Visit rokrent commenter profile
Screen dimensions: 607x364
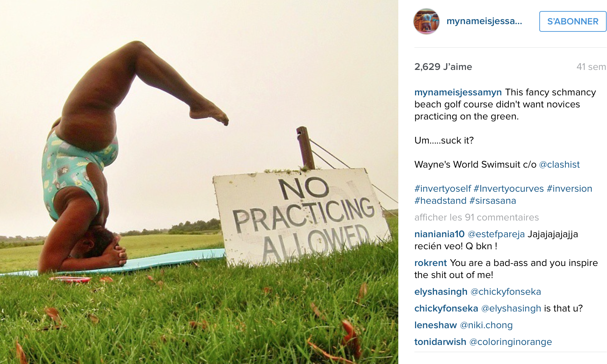point(430,263)
